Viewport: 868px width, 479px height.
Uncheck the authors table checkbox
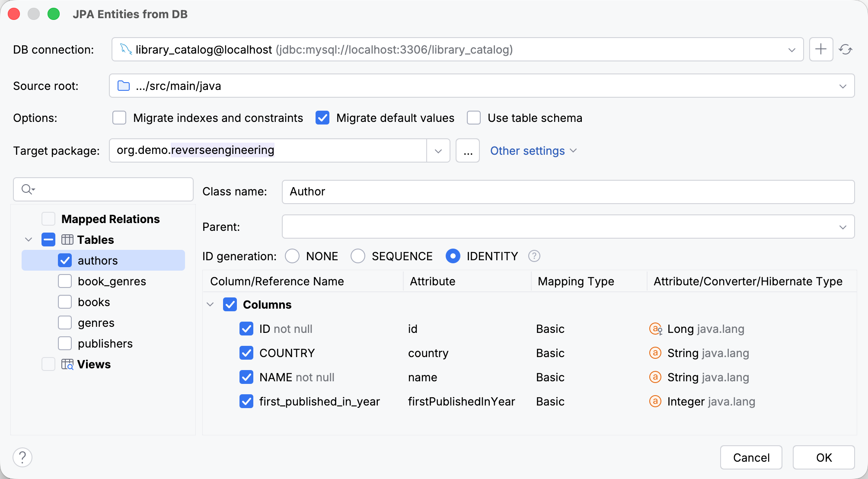65,260
